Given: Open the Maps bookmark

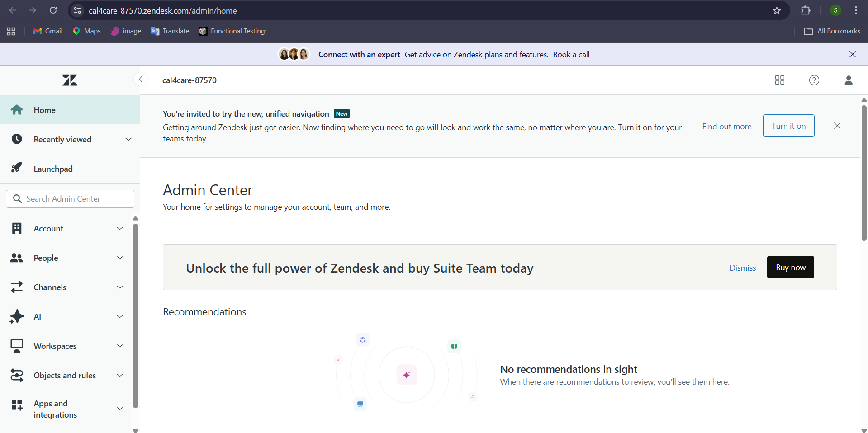Looking at the screenshot, I should tap(87, 31).
